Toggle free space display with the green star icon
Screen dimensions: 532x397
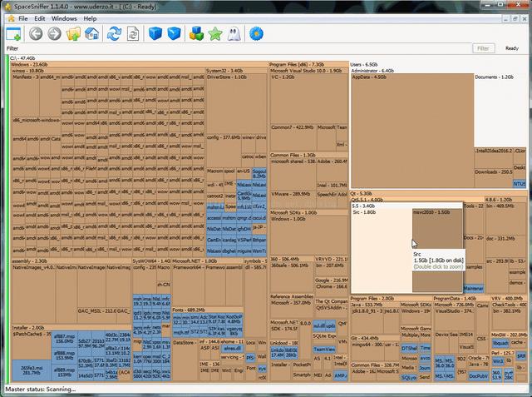pyautogui.click(x=215, y=34)
